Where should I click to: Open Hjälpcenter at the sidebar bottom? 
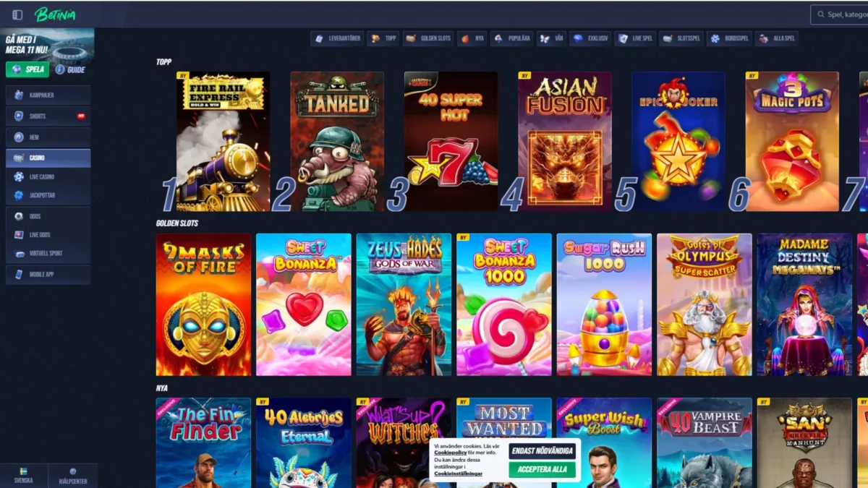[72, 476]
